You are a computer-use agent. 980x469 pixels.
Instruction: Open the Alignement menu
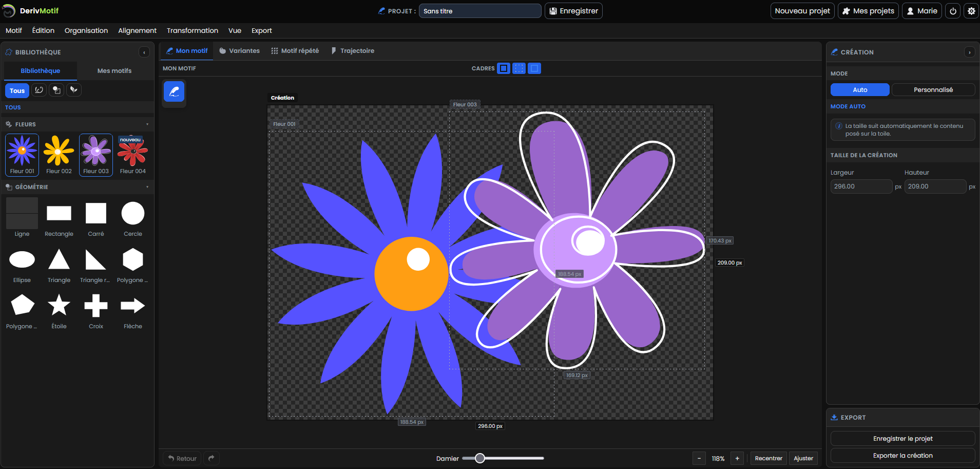point(137,30)
